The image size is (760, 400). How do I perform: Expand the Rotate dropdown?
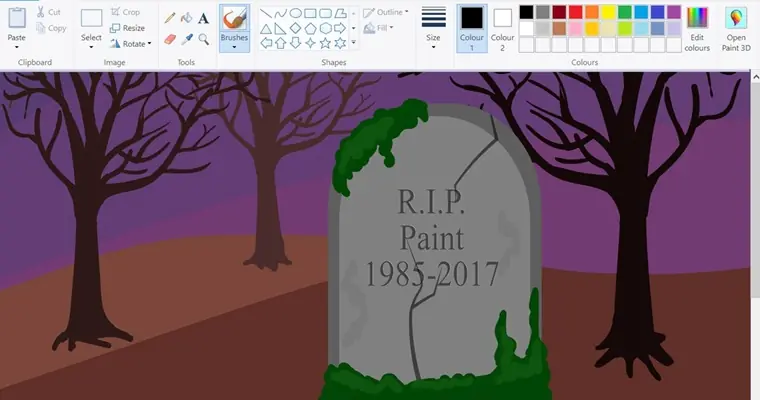(149, 44)
